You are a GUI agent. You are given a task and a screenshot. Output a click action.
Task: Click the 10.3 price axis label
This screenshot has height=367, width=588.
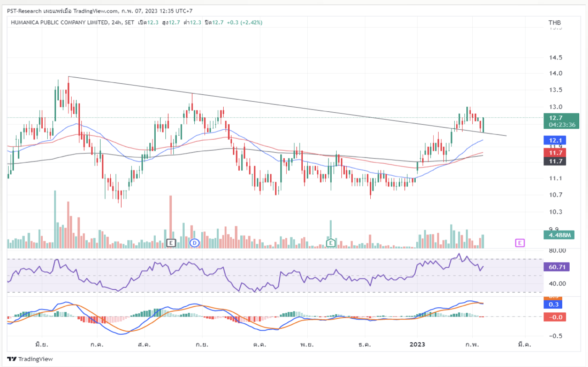[556, 212]
